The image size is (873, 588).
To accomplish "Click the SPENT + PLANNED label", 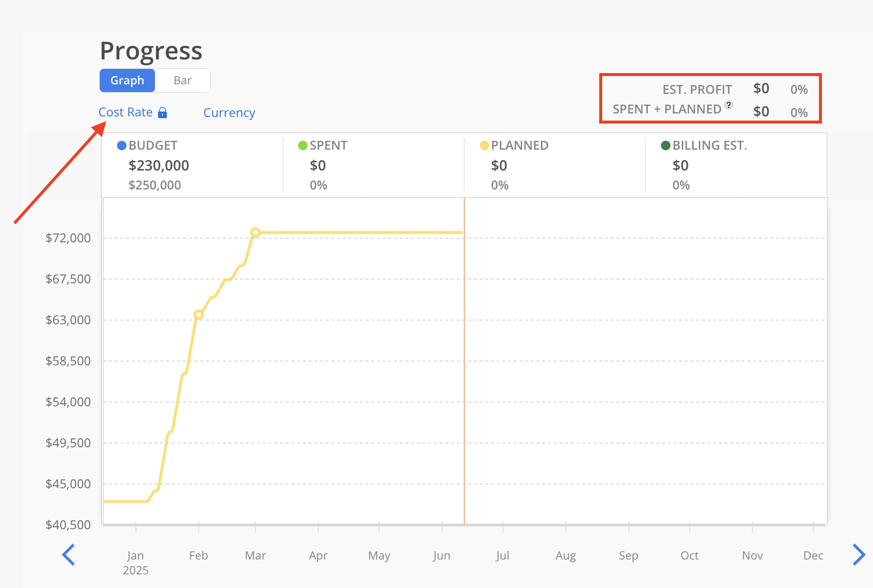I will coord(667,109).
